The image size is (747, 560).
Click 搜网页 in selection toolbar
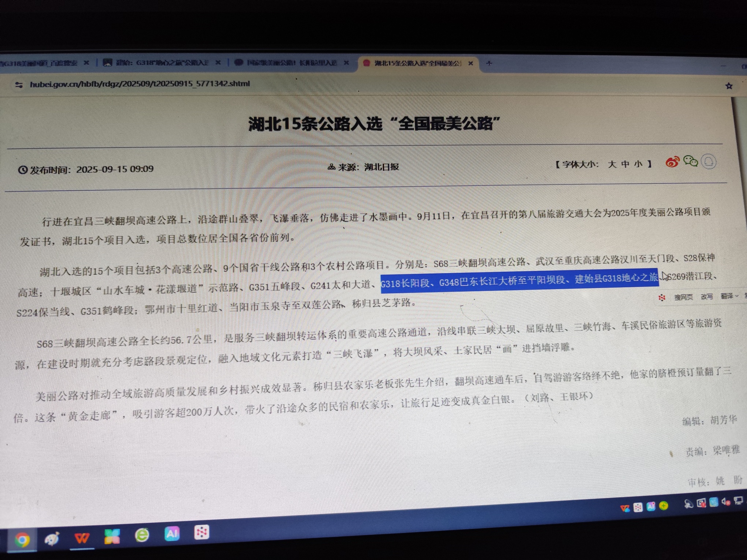(x=683, y=297)
